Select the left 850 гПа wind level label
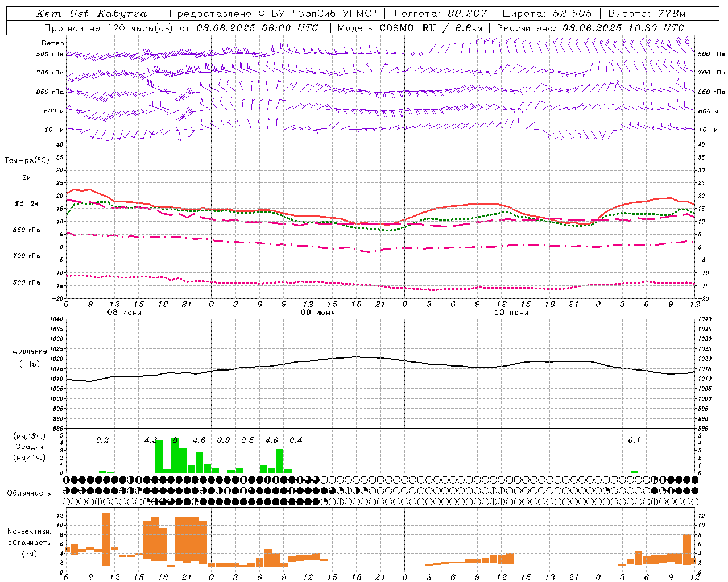Screen dimensions: 728x582 (50, 92)
